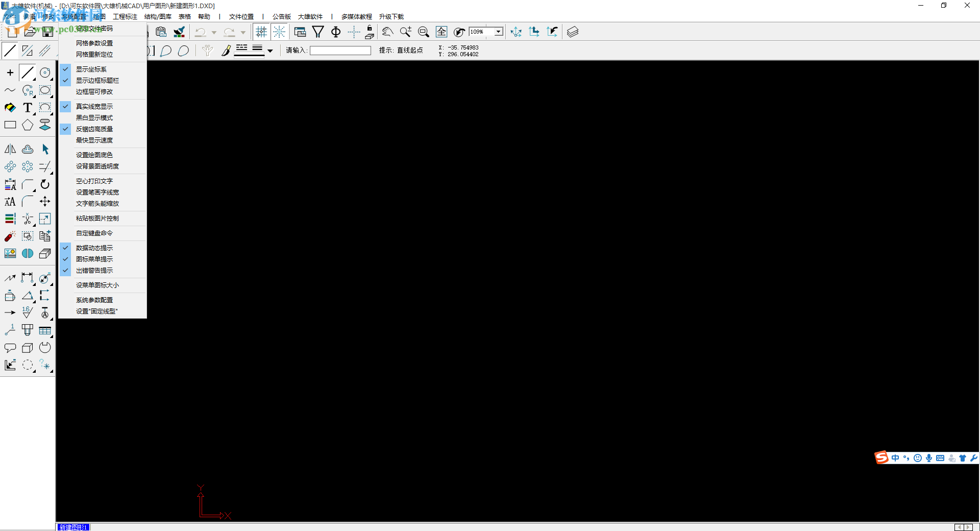Open 帮助 menu

204,17
